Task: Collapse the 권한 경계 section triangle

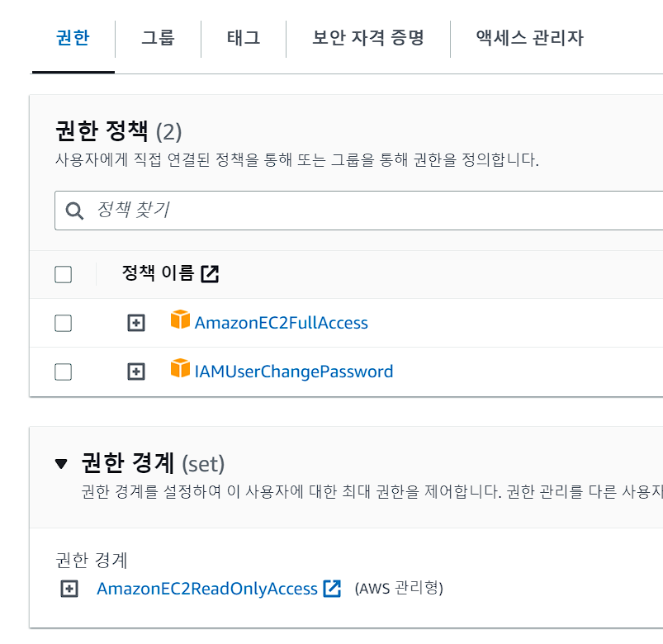Action: coord(61,464)
